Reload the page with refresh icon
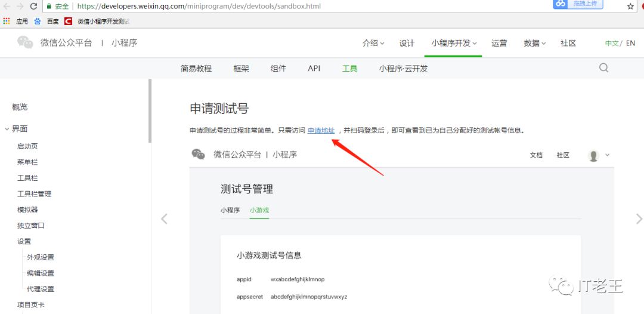 click(x=33, y=6)
